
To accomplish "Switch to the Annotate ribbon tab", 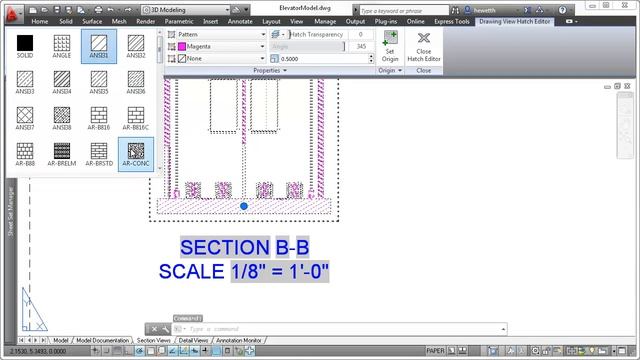I will 240,21.
